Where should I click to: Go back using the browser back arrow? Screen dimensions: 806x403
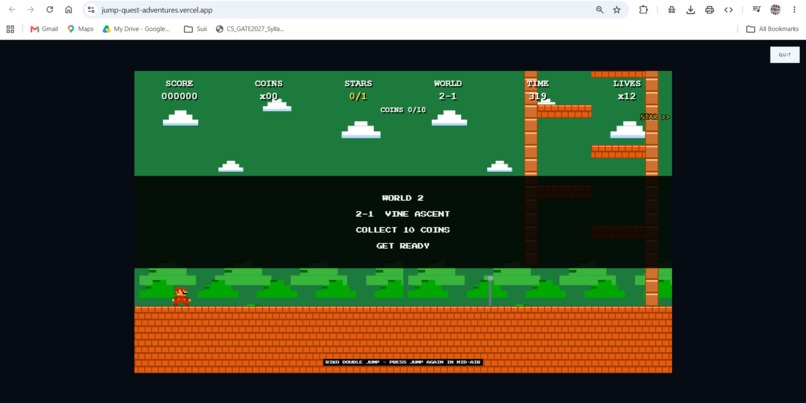(12, 10)
